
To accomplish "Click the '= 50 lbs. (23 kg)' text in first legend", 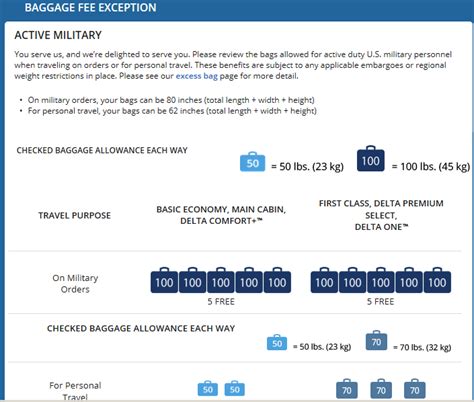I will tap(307, 166).
